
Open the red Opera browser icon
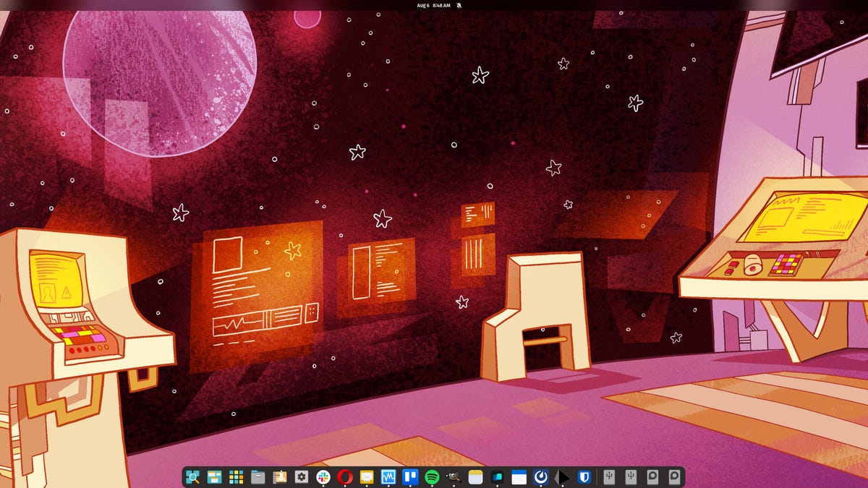click(x=345, y=477)
